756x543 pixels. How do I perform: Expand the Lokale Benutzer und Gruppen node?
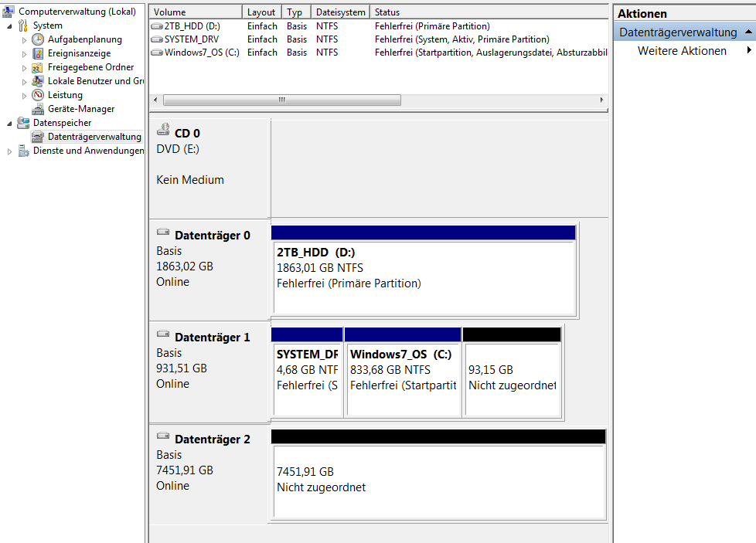[x=24, y=82]
